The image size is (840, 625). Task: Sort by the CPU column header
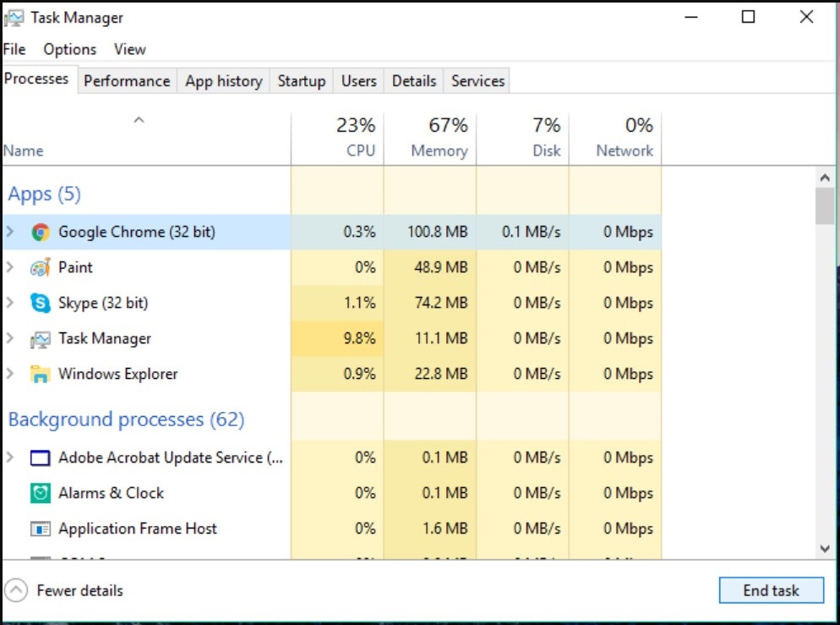point(337,139)
